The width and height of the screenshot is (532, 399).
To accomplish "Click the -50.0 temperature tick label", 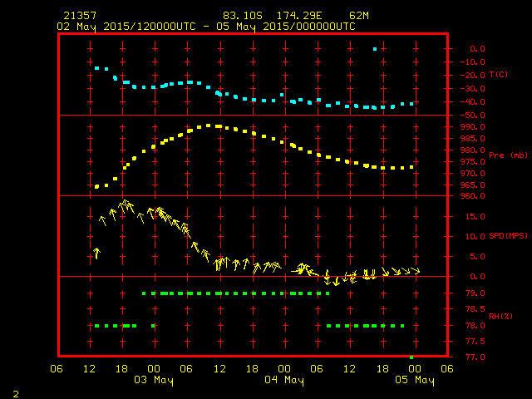I will (x=472, y=116).
